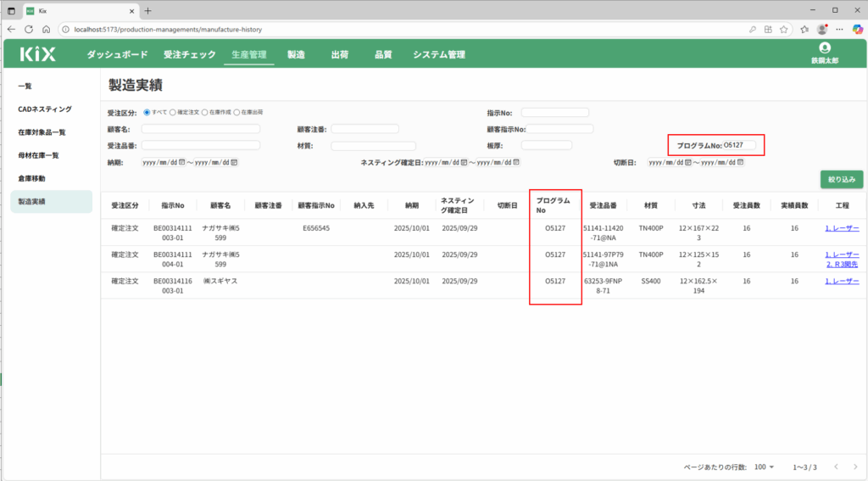Screen dimensions: 868x481
Task: Open the システム管理 navigation menu
Action: coord(438,55)
